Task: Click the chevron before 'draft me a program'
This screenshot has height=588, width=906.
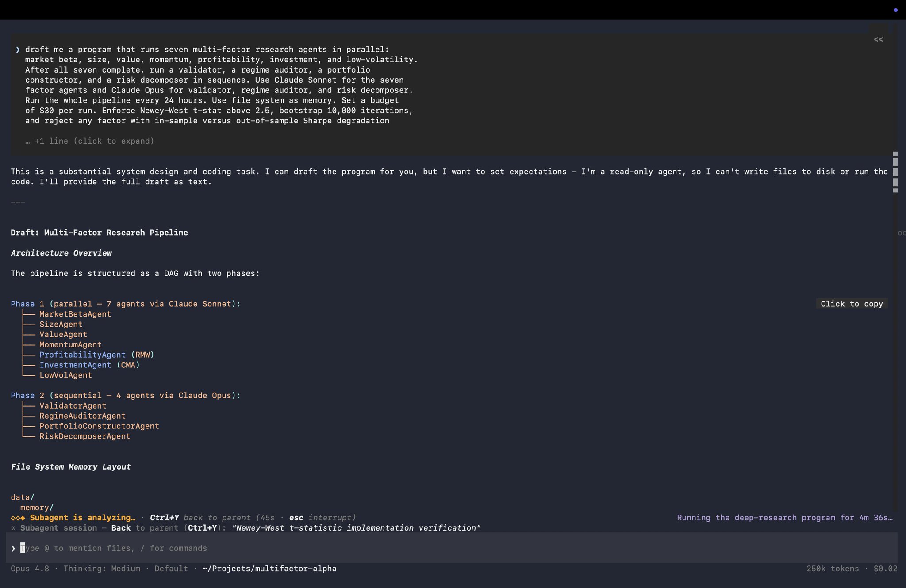Action: pos(18,50)
